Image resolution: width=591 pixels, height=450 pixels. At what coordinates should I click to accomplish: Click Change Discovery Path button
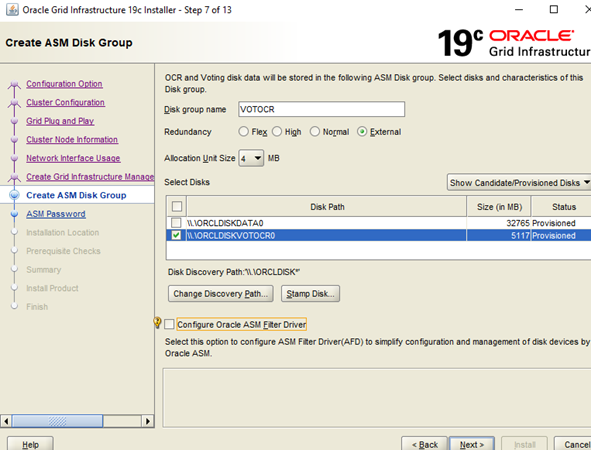(x=220, y=294)
